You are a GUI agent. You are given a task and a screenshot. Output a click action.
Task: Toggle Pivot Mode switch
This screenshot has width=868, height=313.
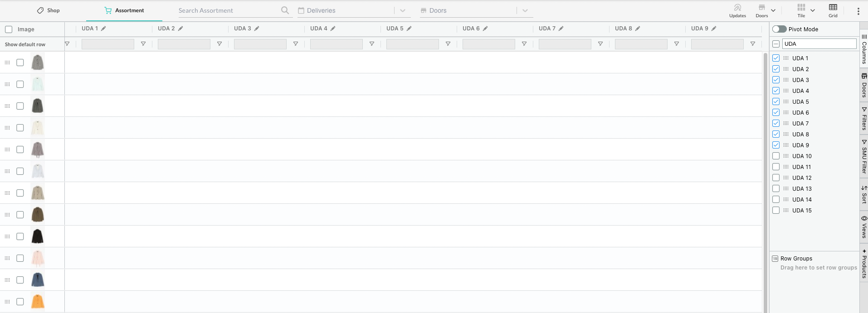pos(779,29)
